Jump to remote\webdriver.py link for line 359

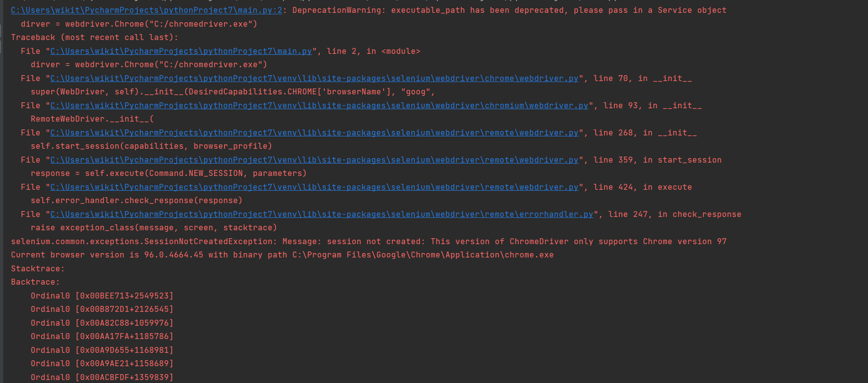[314, 160]
